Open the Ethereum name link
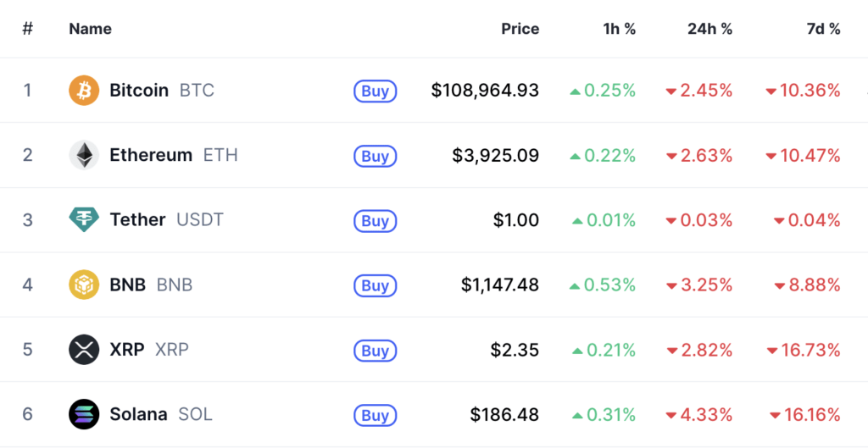This screenshot has height=448, width=868. [151, 155]
